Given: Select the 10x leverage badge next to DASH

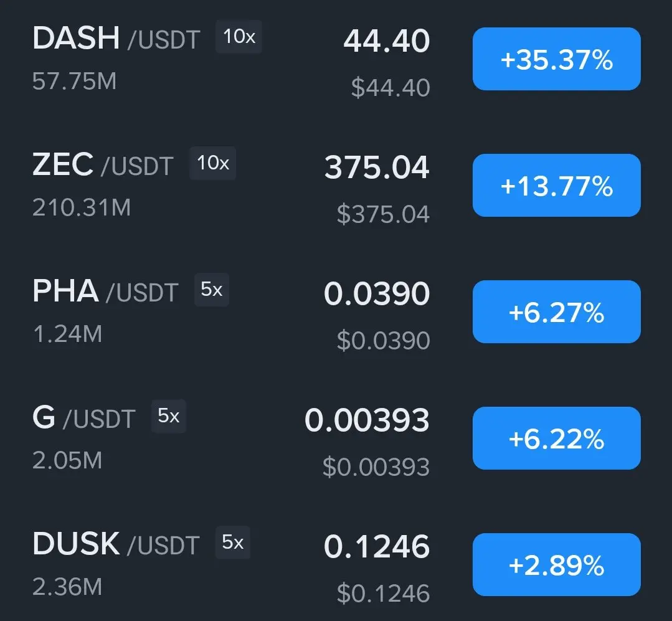Looking at the screenshot, I should 239,36.
